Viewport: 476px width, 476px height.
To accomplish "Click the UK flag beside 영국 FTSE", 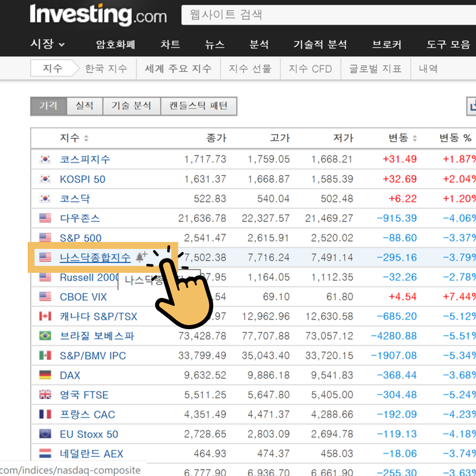I will point(45,395).
